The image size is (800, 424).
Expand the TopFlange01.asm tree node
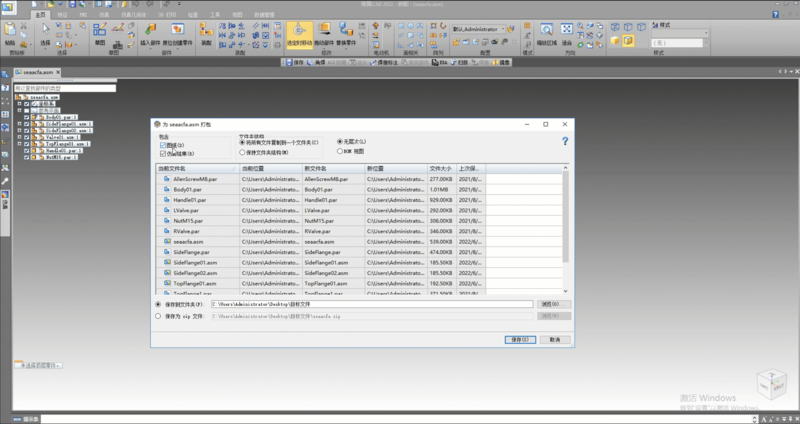click(x=19, y=143)
